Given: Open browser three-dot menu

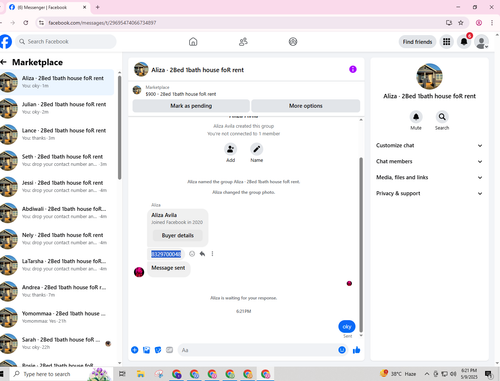Looking at the screenshot, I should point(492,23).
